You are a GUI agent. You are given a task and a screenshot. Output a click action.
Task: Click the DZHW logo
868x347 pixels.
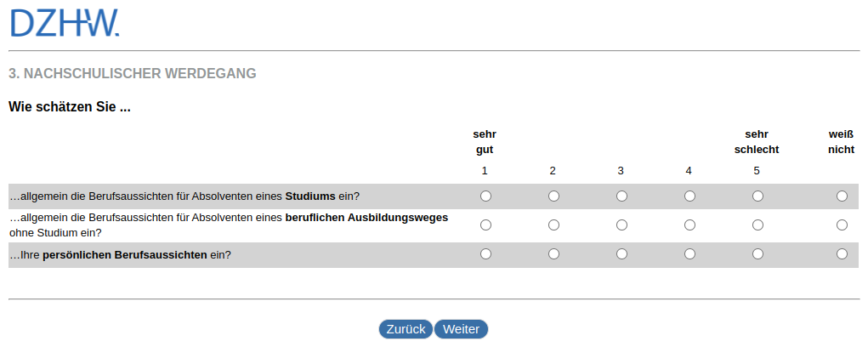[65, 24]
